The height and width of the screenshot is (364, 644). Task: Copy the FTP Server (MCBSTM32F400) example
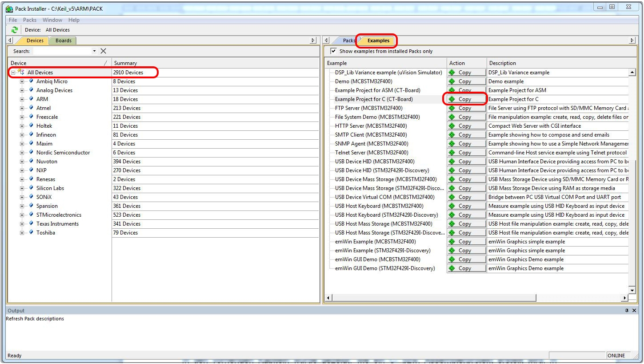(465, 108)
